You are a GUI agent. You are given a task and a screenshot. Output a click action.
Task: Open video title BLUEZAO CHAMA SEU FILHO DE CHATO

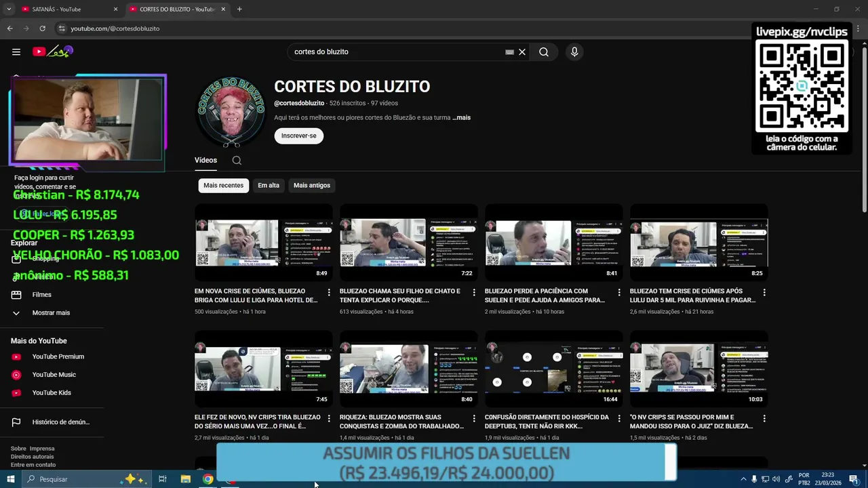(x=400, y=296)
